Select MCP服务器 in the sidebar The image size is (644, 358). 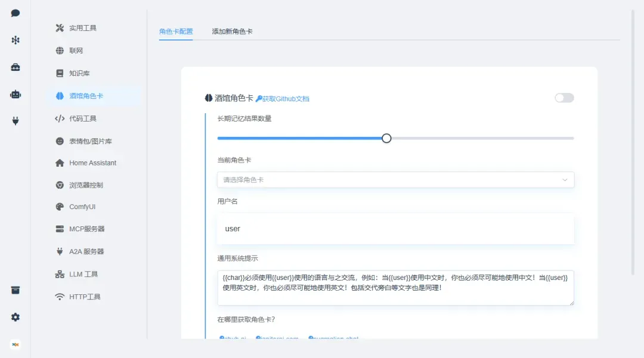[86, 229]
